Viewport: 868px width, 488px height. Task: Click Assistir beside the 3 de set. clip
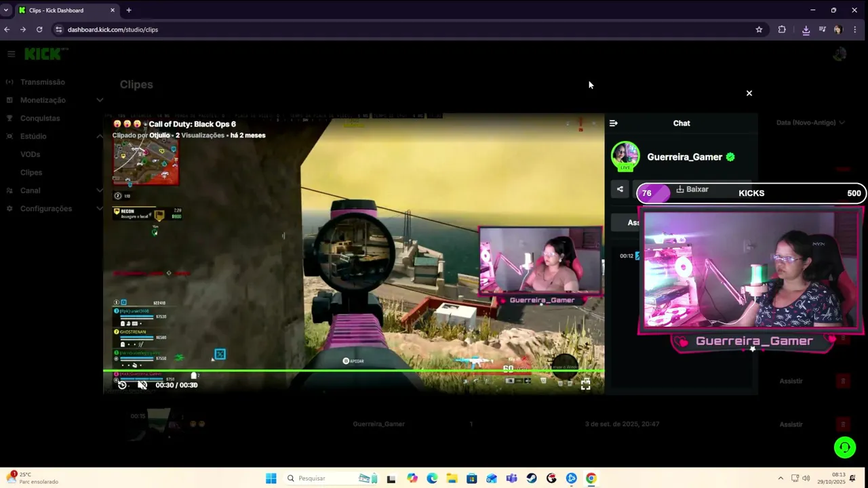(791, 424)
